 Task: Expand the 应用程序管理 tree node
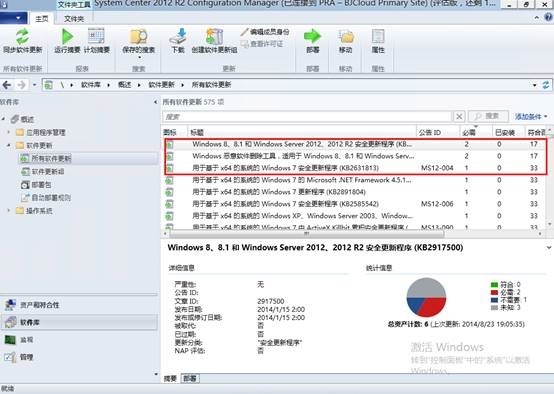(x=9, y=132)
